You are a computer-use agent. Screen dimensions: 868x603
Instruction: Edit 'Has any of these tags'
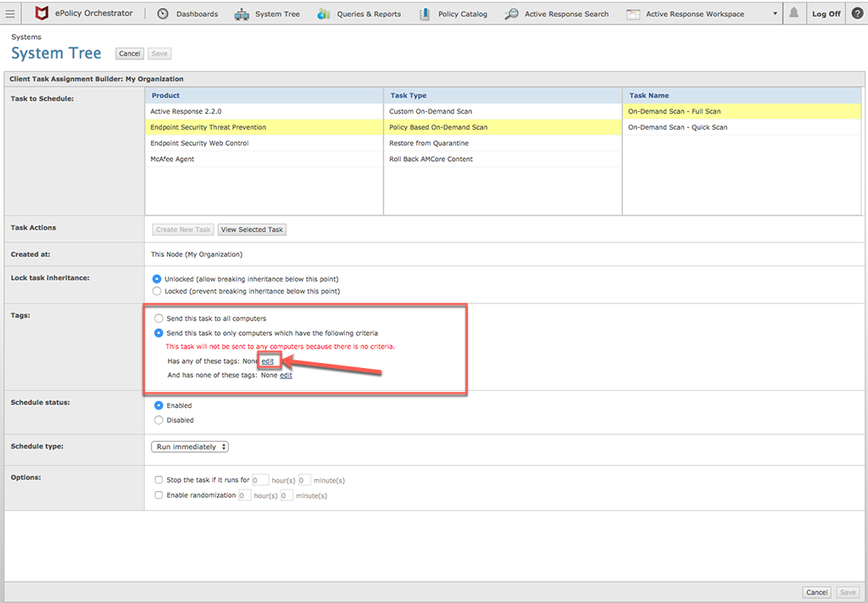pos(267,361)
